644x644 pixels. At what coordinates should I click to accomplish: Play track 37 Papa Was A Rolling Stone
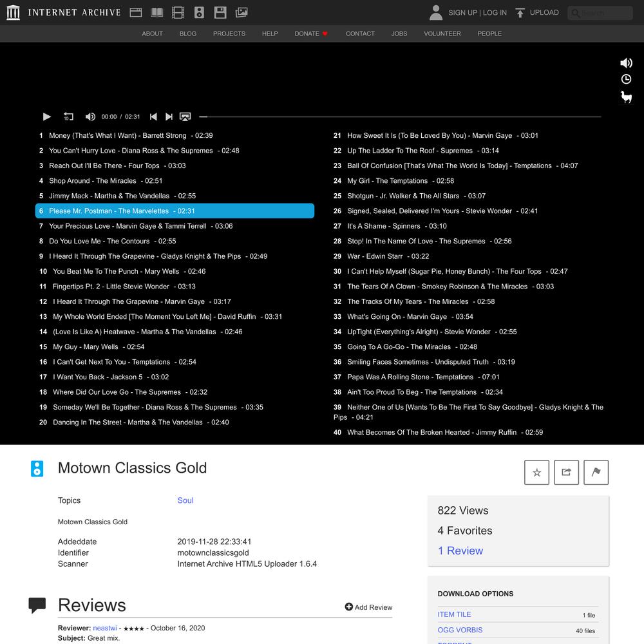[469, 377]
